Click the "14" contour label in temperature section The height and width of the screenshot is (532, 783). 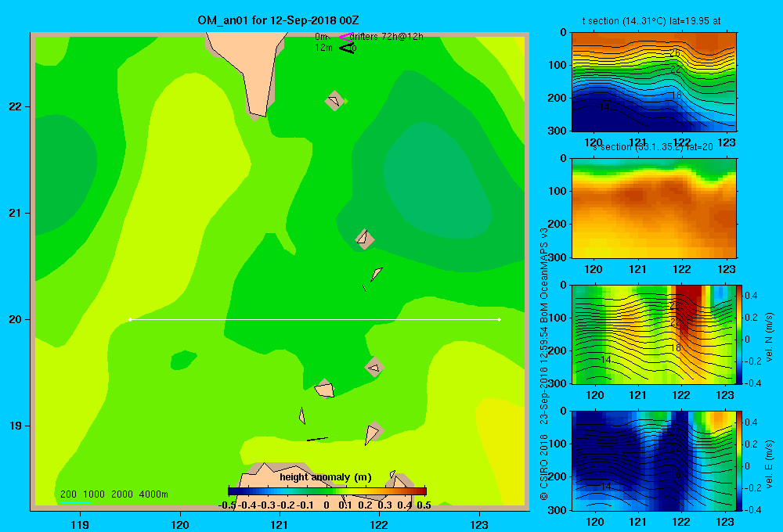coord(604,107)
